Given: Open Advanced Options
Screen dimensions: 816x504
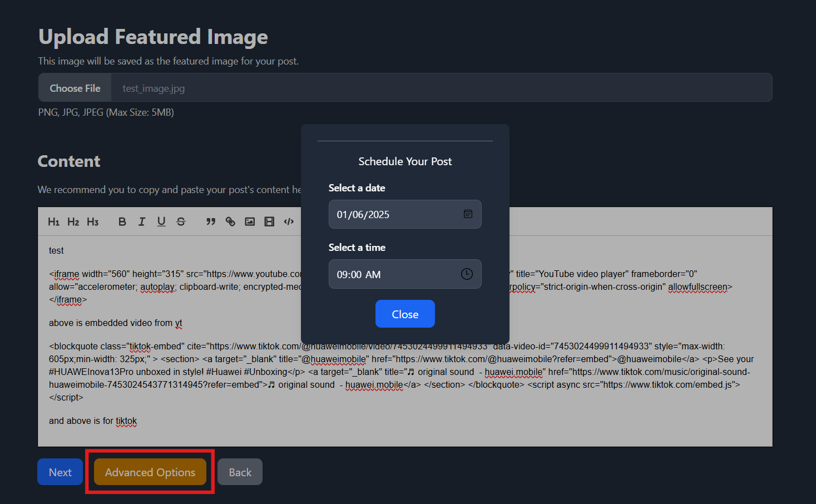Looking at the screenshot, I should 150,472.
